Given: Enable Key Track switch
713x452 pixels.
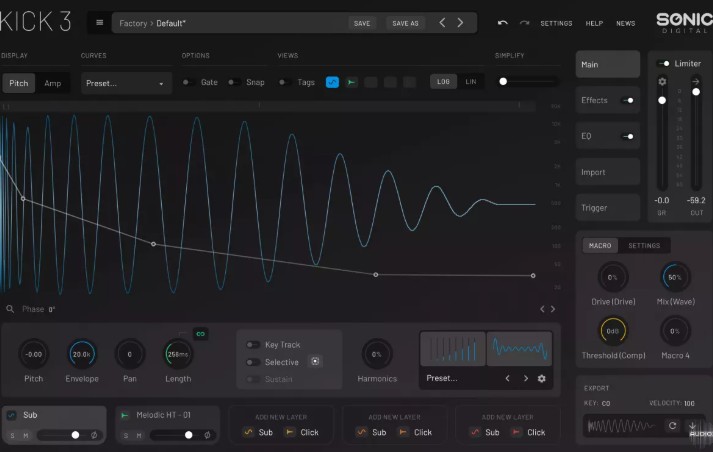Looking at the screenshot, I should [252, 345].
